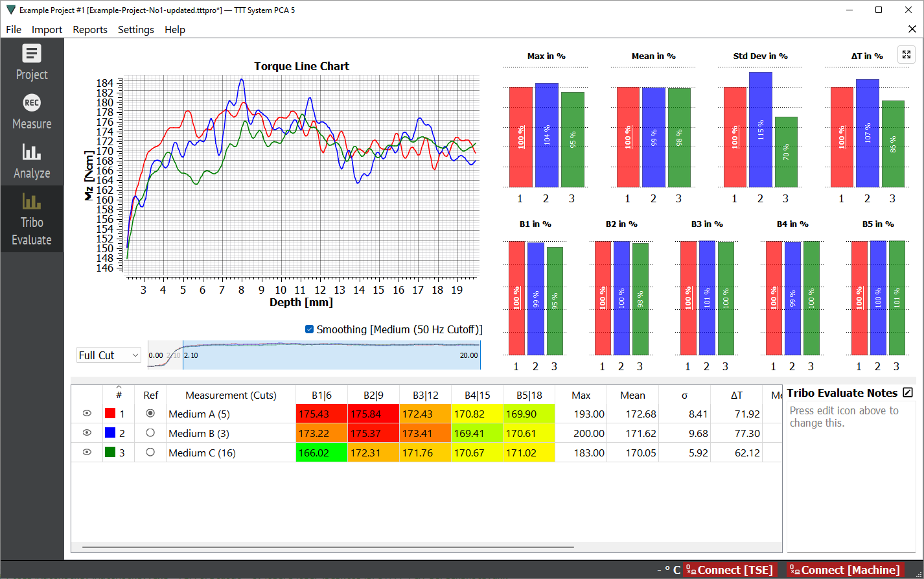Click the depth range selector at 2.10

[x=183, y=355]
